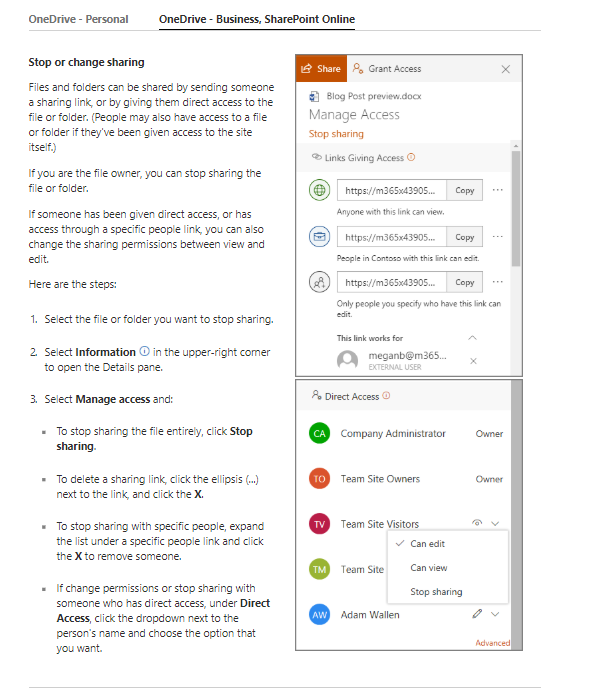606x688 pixels.
Task: Click info icon beside Direct Access
Action: pyautogui.click(x=386, y=396)
